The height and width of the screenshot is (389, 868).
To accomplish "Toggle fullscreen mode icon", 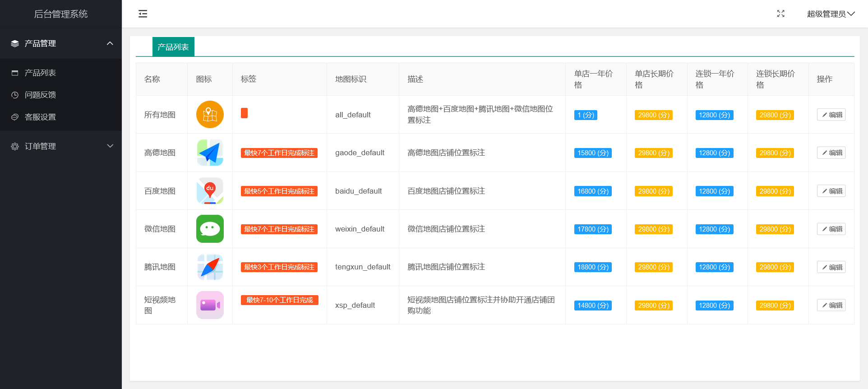I will tap(780, 14).
